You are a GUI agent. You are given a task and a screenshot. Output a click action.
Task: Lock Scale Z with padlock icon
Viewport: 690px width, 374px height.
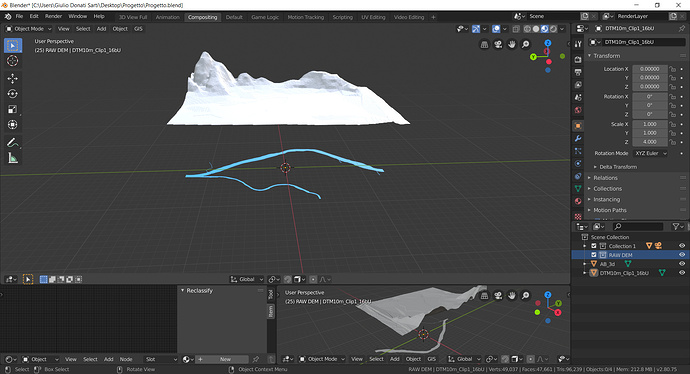pos(672,142)
